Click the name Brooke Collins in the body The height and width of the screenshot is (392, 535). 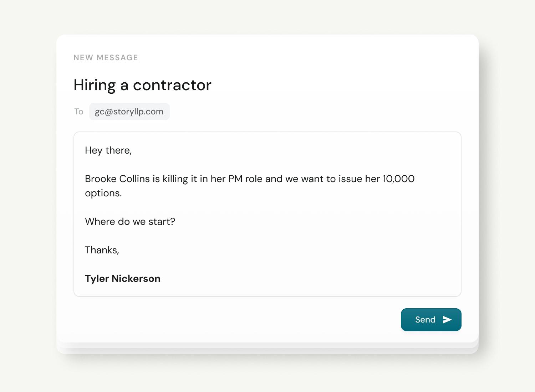pyautogui.click(x=117, y=179)
